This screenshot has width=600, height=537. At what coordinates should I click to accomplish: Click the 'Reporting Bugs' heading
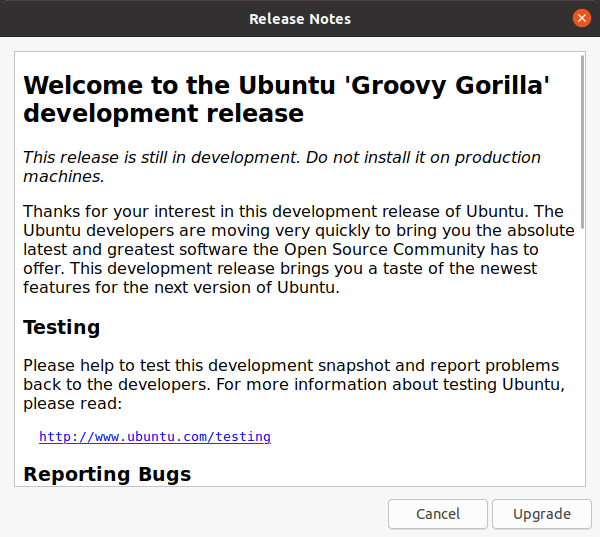pyautogui.click(x=107, y=474)
